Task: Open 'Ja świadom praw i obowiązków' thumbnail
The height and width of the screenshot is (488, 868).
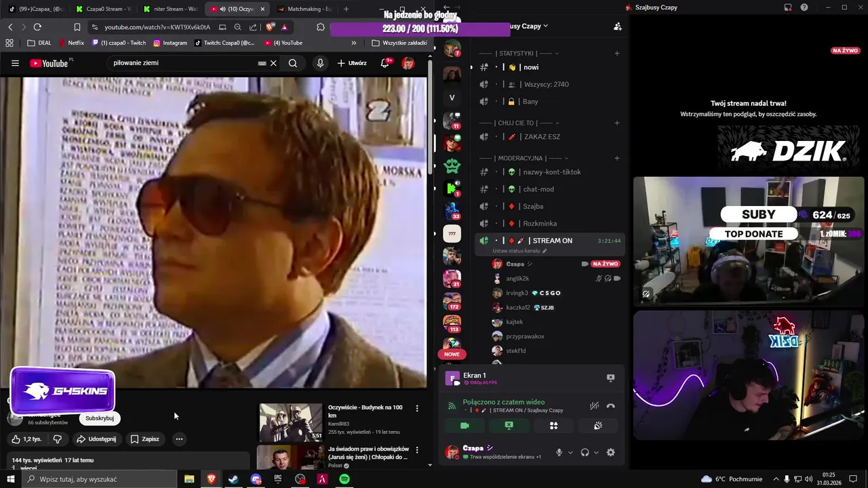Action: (x=290, y=457)
